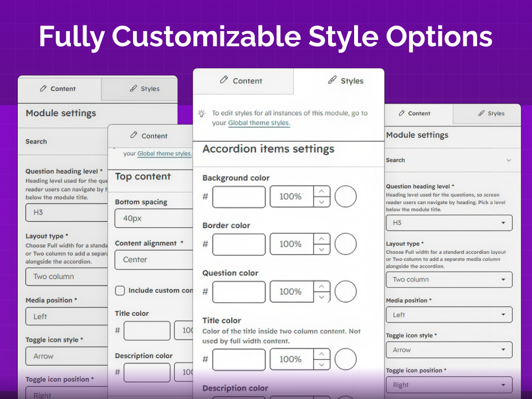The image size is (532, 399).
Task: Open H3 heading dropdown in far-left panel
Action: click(66, 212)
